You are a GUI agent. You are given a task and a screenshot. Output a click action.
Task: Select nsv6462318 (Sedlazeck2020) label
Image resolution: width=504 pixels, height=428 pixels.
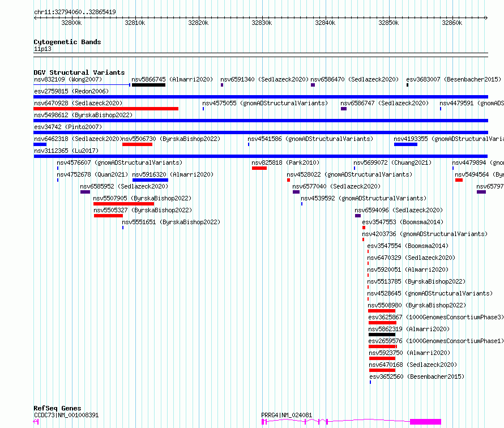78,139
